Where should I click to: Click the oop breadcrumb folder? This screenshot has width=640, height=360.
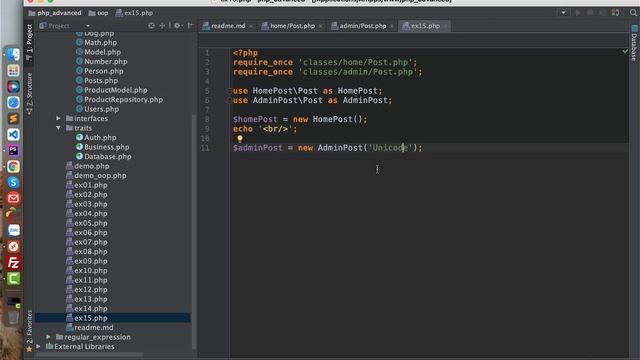coord(98,13)
